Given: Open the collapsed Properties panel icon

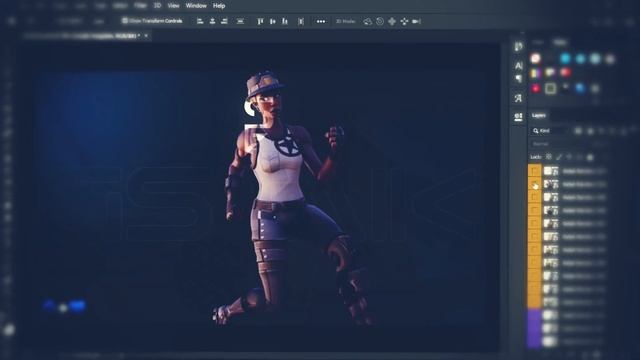Looking at the screenshot, I should [518, 118].
